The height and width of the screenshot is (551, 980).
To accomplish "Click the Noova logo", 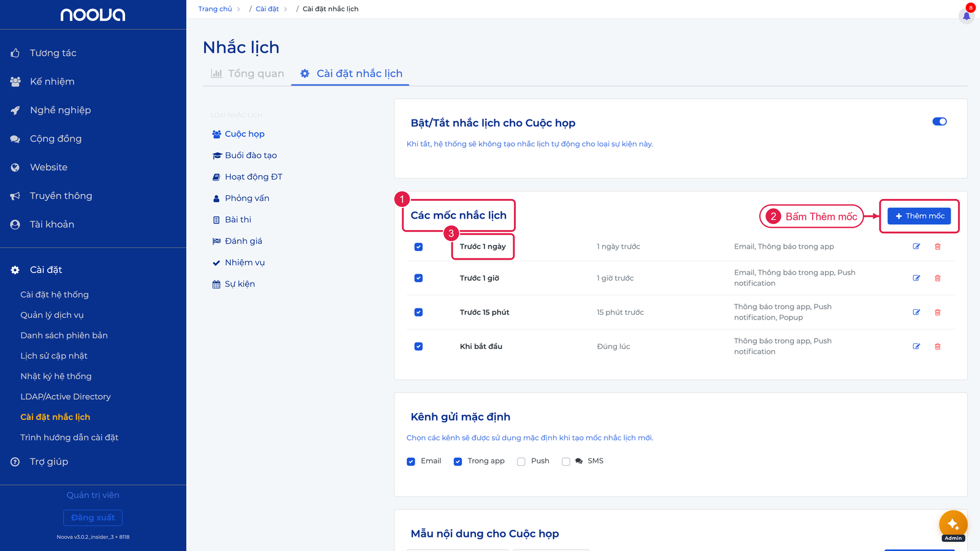I will pos(93,15).
